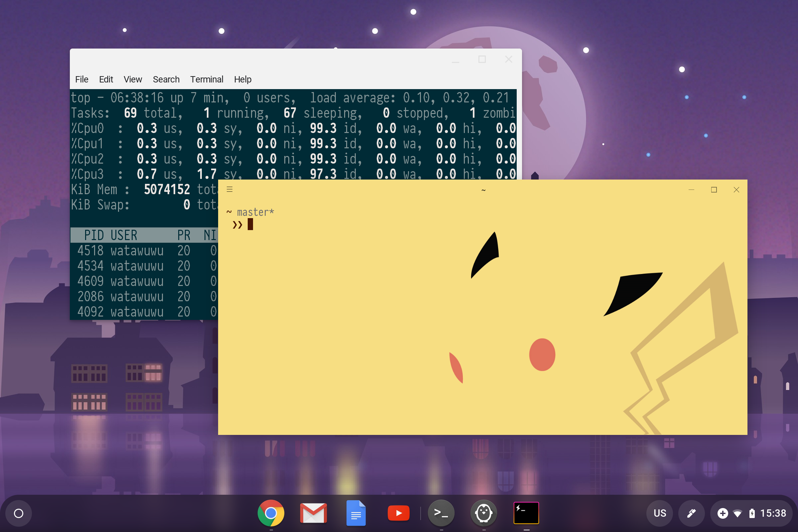
Task: Launch Google Chrome from the shelf
Action: pos(271,513)
